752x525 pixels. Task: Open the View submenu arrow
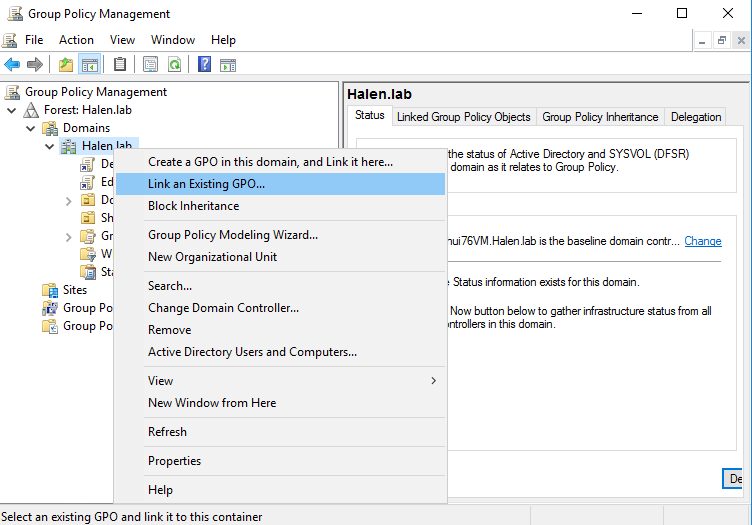click(434, 381)
